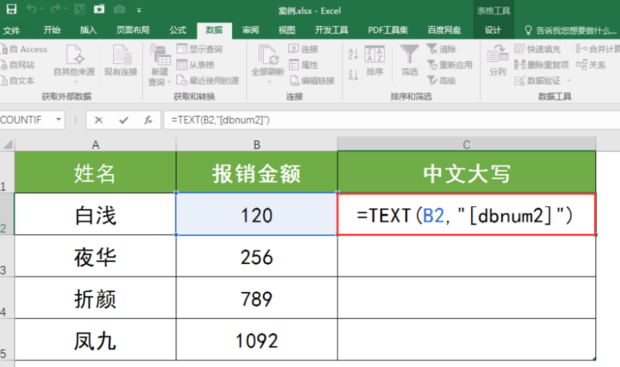Click the 报销金额 header cell

click(257, 172)
